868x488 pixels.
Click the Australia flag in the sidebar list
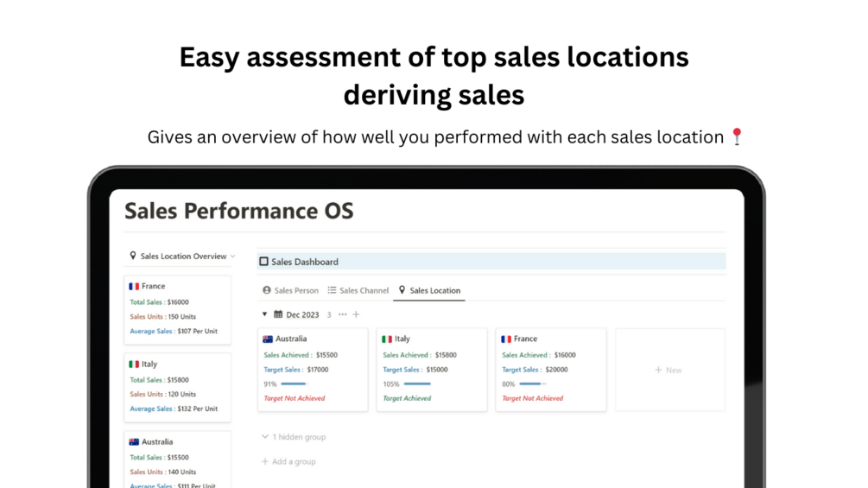pos(134,441)
